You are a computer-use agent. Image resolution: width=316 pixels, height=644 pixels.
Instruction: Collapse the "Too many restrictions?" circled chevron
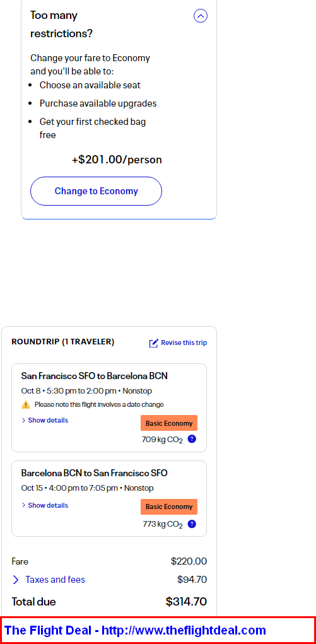[x=201, y=16]
